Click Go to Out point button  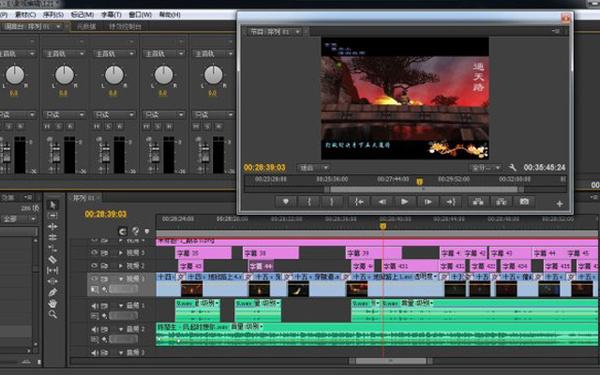[x=451, y=202]
